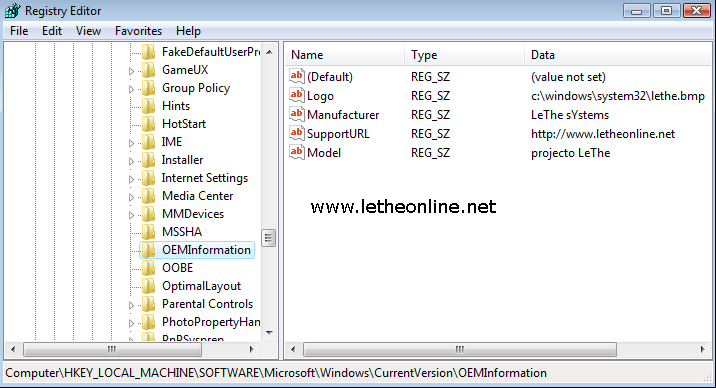Screen dimensions: 716x388
Task: Click the tree pane scroll down arrow
Action: (x=269, y=332)
